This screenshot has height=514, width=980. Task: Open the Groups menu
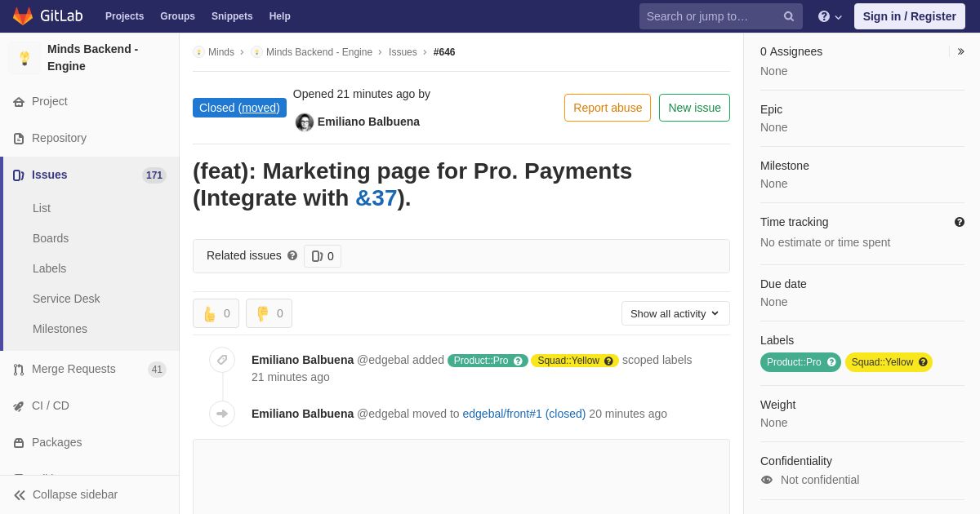pos(177,16)
